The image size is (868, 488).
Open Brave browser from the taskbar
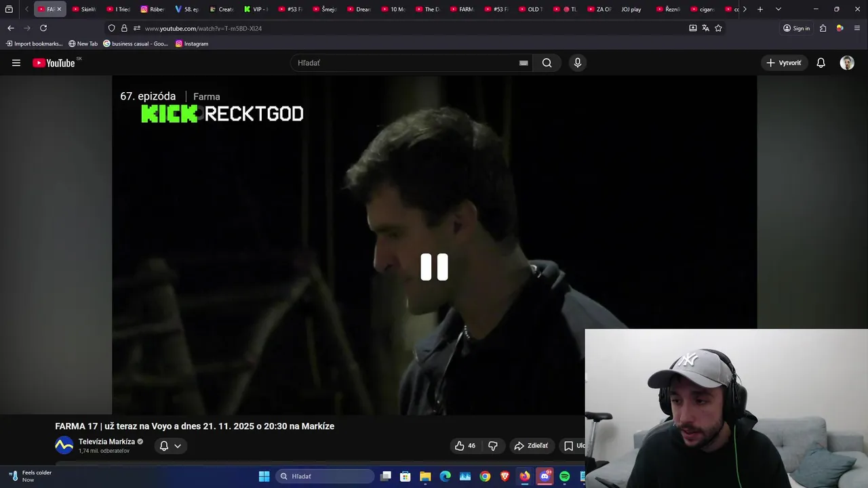click(x=505, y=476)
